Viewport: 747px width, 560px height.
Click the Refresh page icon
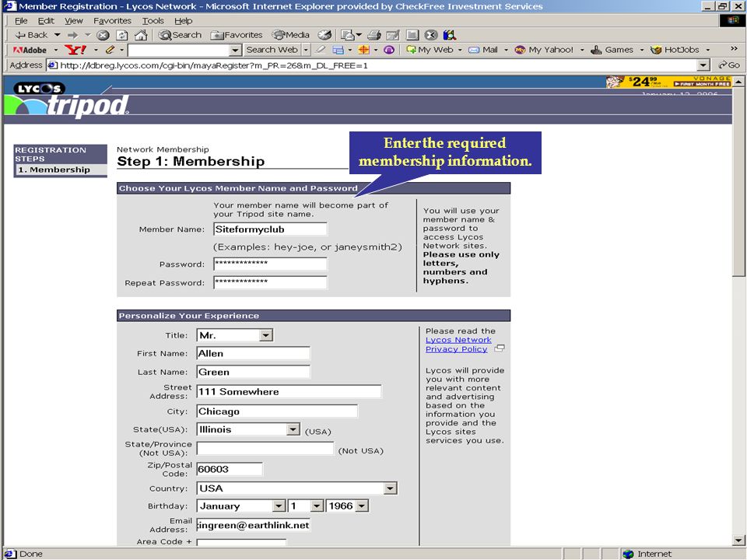[x=122, y=35]
